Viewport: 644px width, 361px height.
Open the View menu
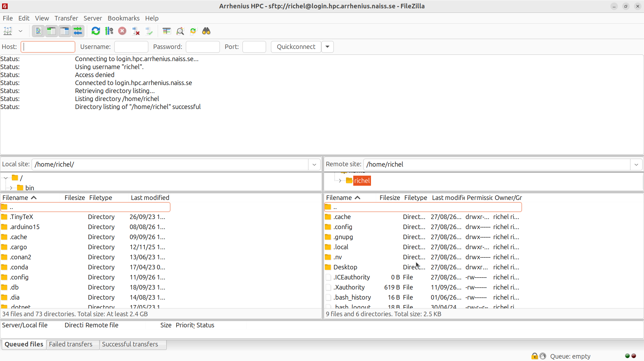coord(42,18)
